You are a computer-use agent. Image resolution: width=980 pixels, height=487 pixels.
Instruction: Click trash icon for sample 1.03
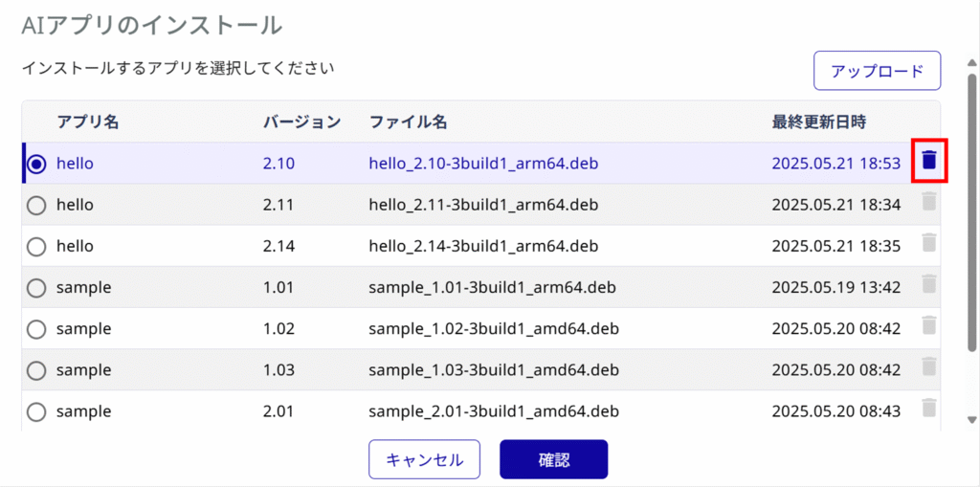[x=929, y=366]
